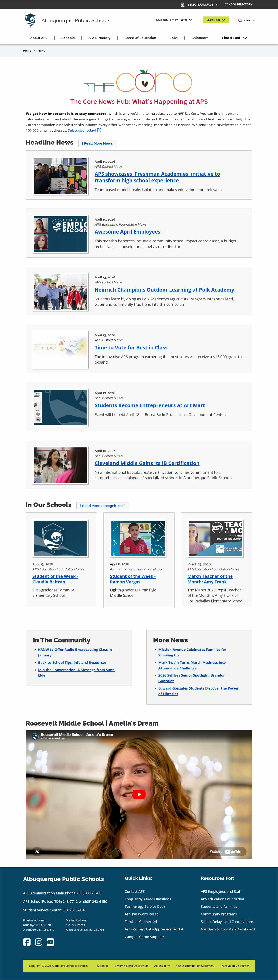
Task: Open Mission Avenue Celebrates Families link
Action: pyautogui.click(x=192, y=652)
